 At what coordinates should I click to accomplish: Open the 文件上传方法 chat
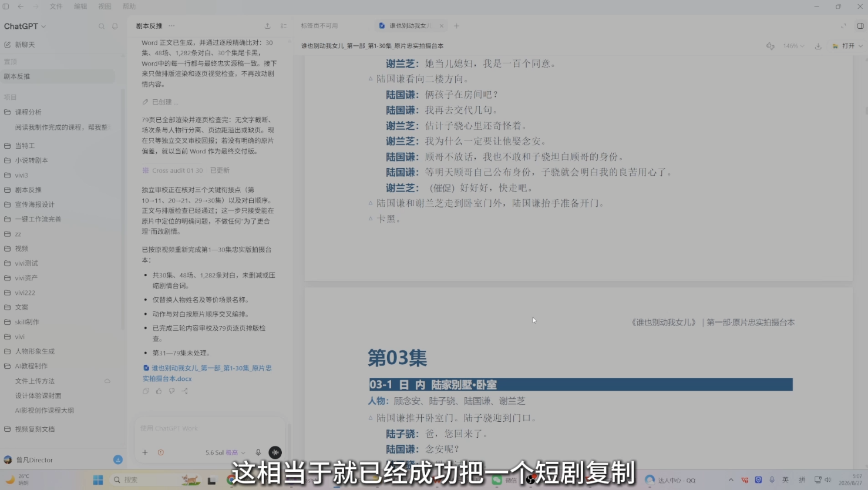tap(35, 381)
